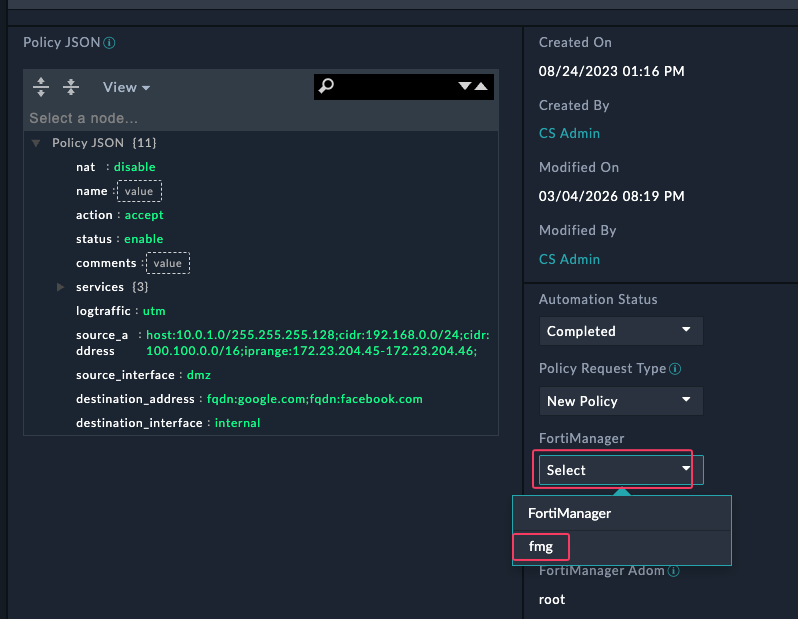This screenshot has width=798, height=619.
Task: Expand the services node
Action: (61, 287)
